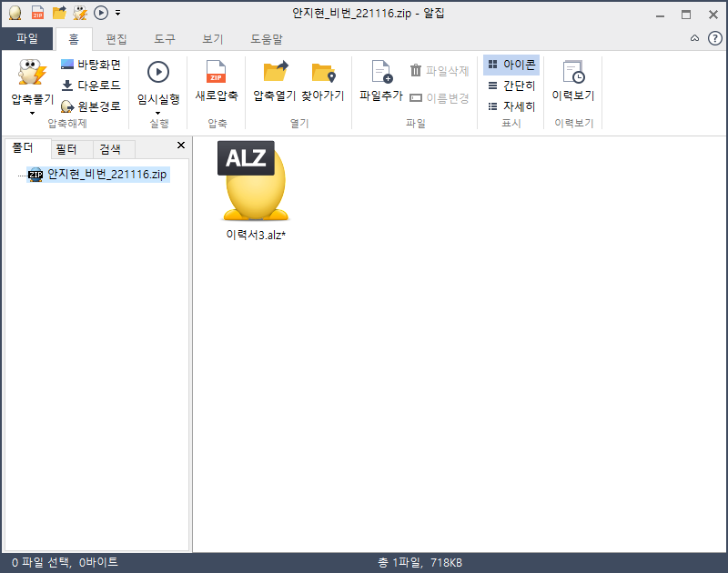Switch to the 보기 ribbon tab
Viewport: 728px width, 573px height.
[213, 39]
